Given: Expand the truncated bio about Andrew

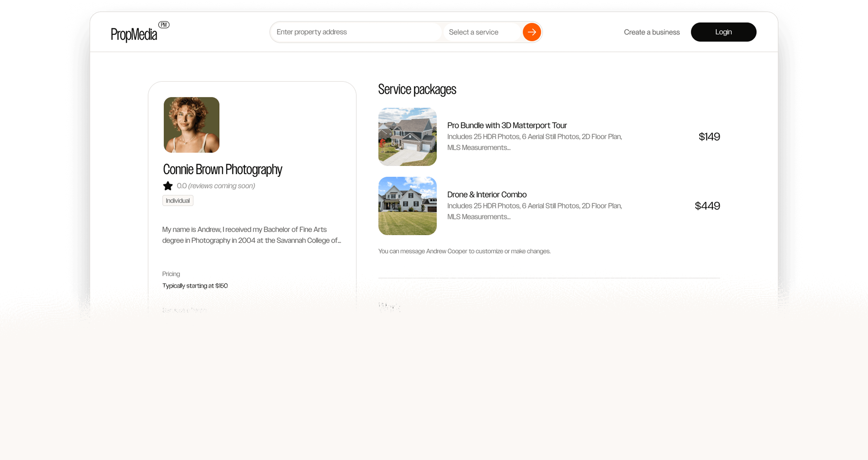Looking at the screenshot, I should tap(251, 235).
